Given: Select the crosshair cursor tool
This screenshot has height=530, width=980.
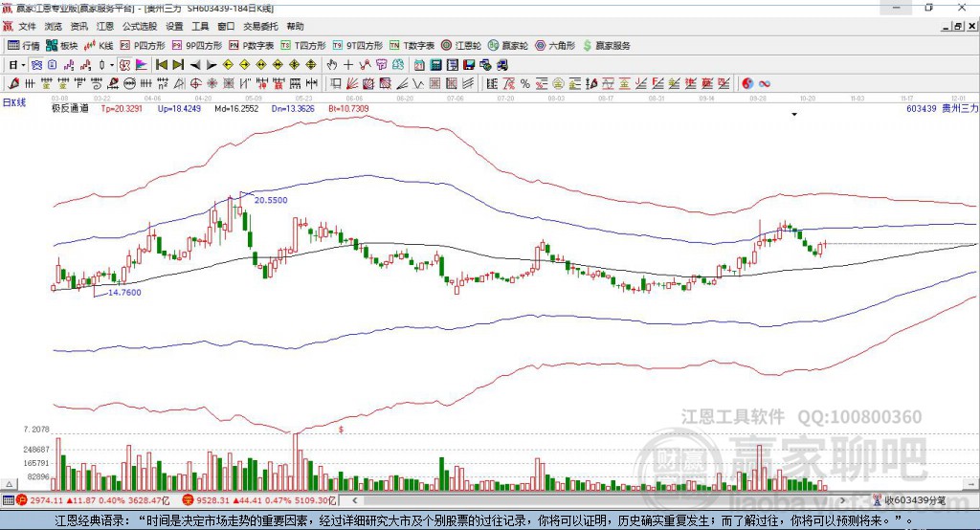Looking at the screenshot, I should click(x=348, y=65).
